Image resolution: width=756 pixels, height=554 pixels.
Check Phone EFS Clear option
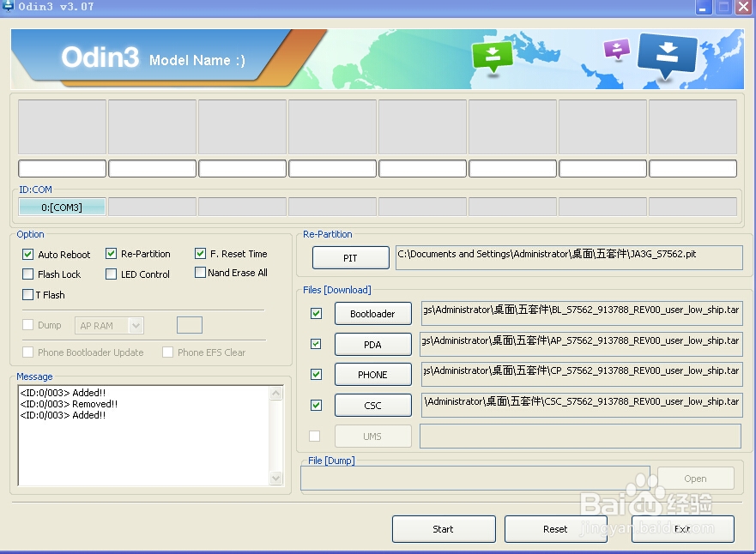pyautogui.click(x=168, y=352)
